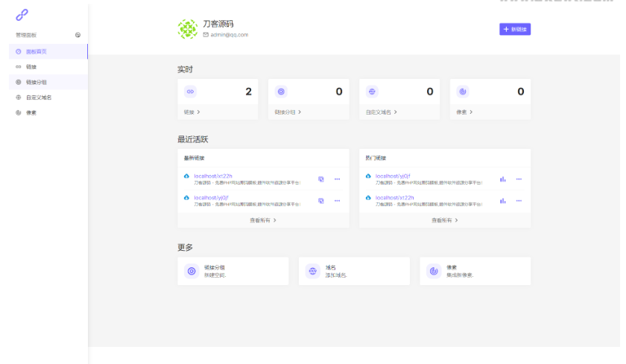Open the 域名 添加域名 card under 更多

click(354, 271)
